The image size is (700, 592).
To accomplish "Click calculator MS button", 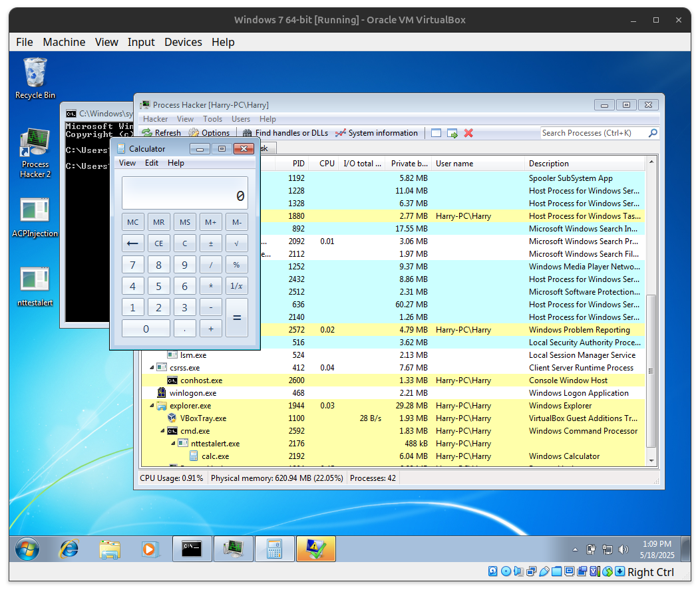I will coord(185,222).
